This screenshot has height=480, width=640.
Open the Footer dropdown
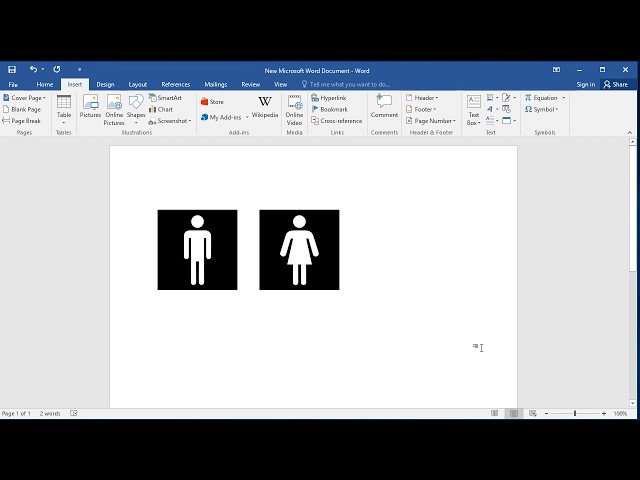(421, 109)
